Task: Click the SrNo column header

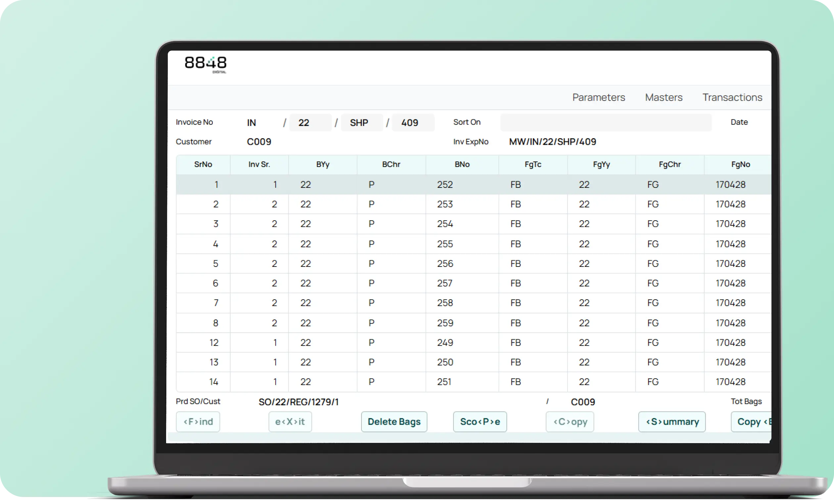Action: (203, 164)
